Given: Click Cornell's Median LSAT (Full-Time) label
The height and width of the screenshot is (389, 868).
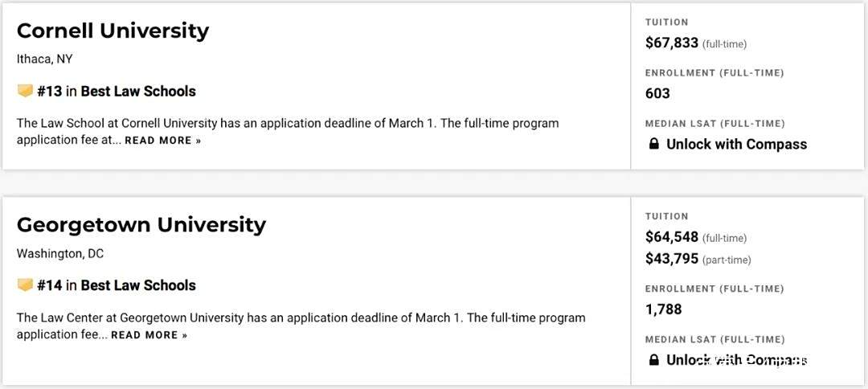Looking at the screenshot, I should pos(714,124).
